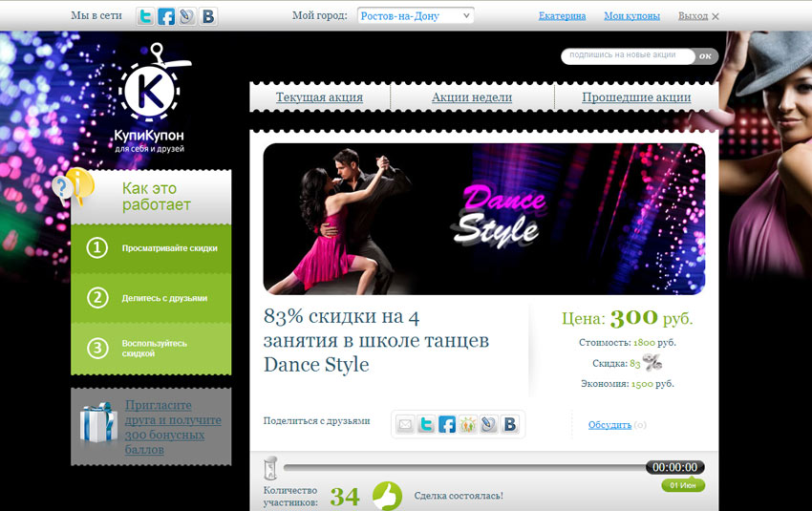Share via Odnoklassniki icon in the share row
This screenshot has height=511, width=812.
coord(468,424)
